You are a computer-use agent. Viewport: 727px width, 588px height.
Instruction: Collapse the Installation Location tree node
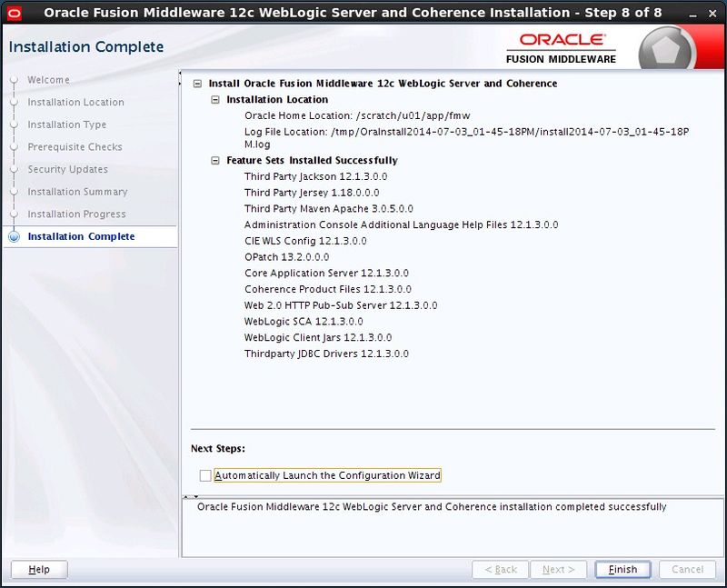click(215, 100)
